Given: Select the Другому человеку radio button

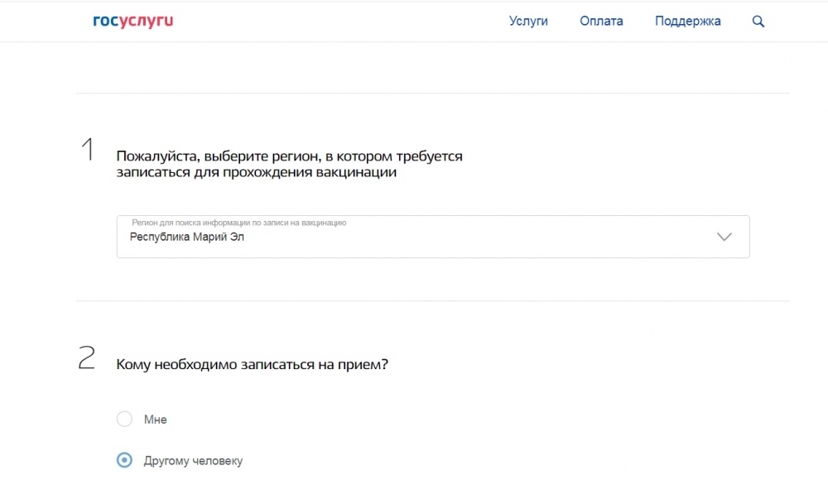Looking at the screenshot, I should (124, 461).
